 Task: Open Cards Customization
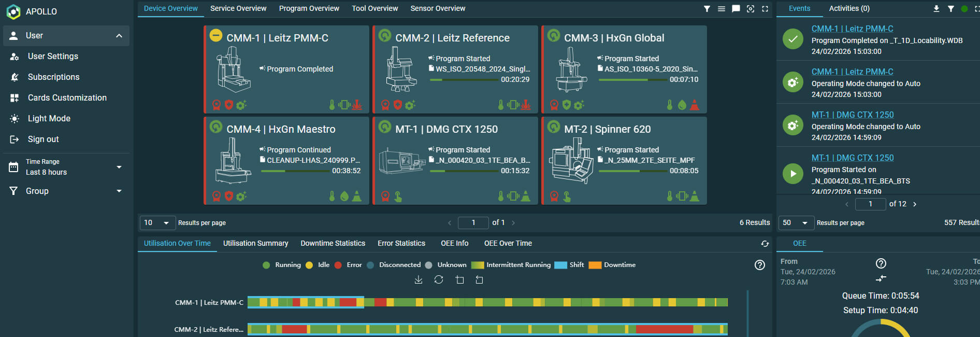coord(66,97)
